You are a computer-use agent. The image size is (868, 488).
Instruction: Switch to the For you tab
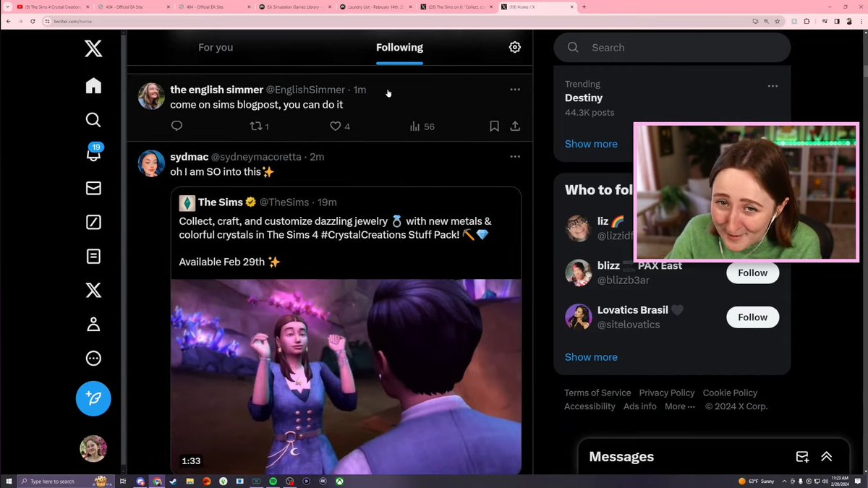click(x=216, y=47)
